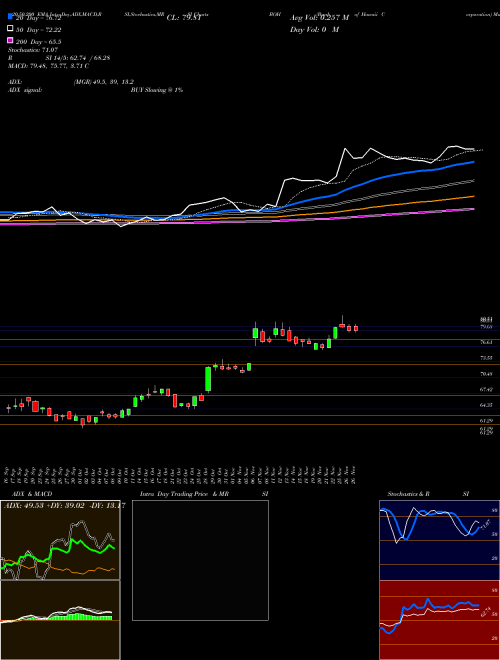Click the 'CL: 79.31' closing price text
The image size is (500, 660).
184,18
